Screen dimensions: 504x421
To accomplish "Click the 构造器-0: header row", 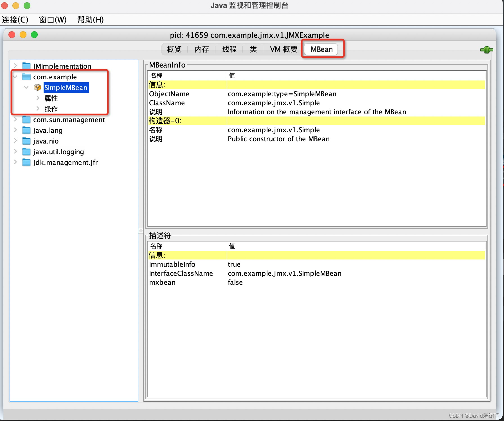I will coord(317,121).
